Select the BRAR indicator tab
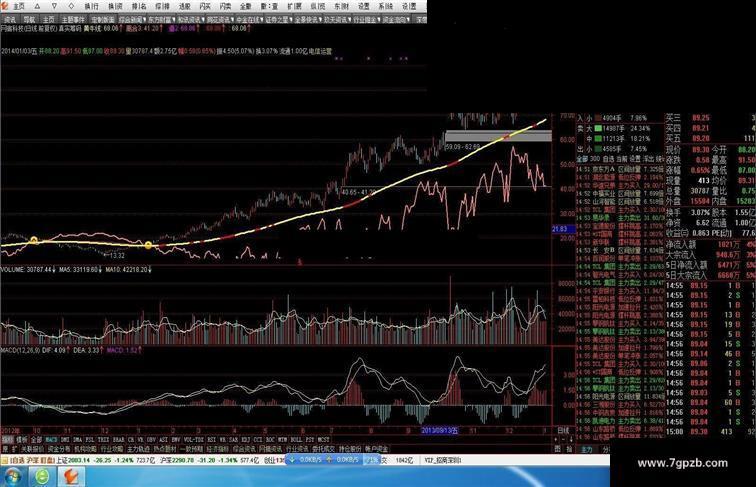Screen dimensions: 756x487 click(x=119, y=440)
